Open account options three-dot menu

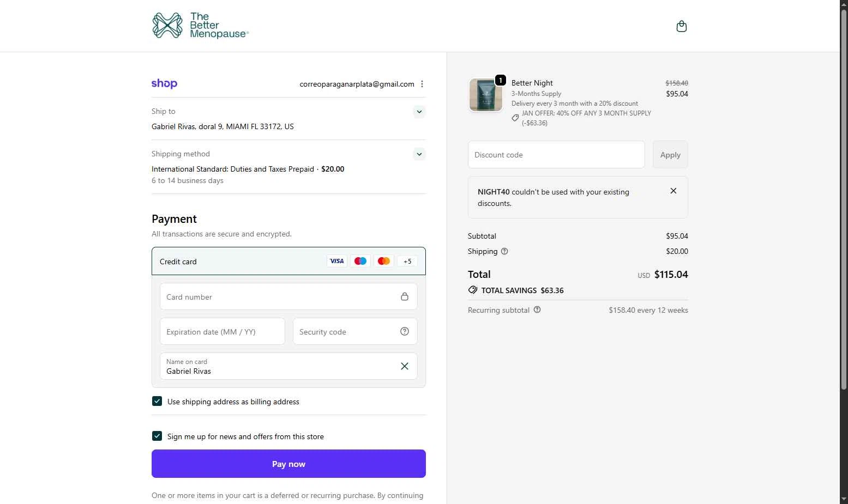pos(422,84)
